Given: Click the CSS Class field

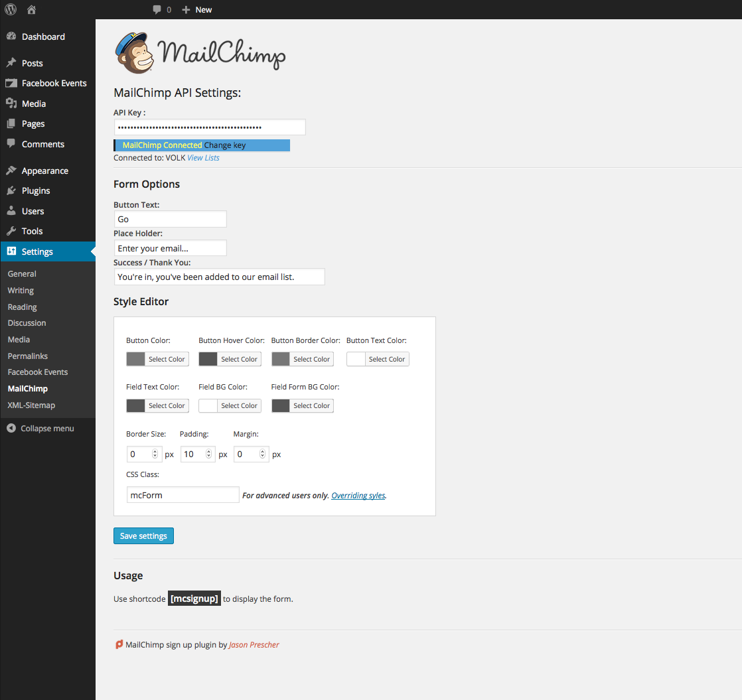Looking at the screenshot, I should tap(183, 495).
